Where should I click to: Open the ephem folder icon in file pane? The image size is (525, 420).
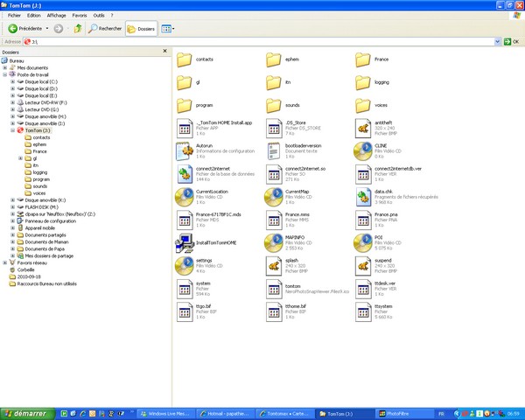pyautogui.click(x=274, y=59)
